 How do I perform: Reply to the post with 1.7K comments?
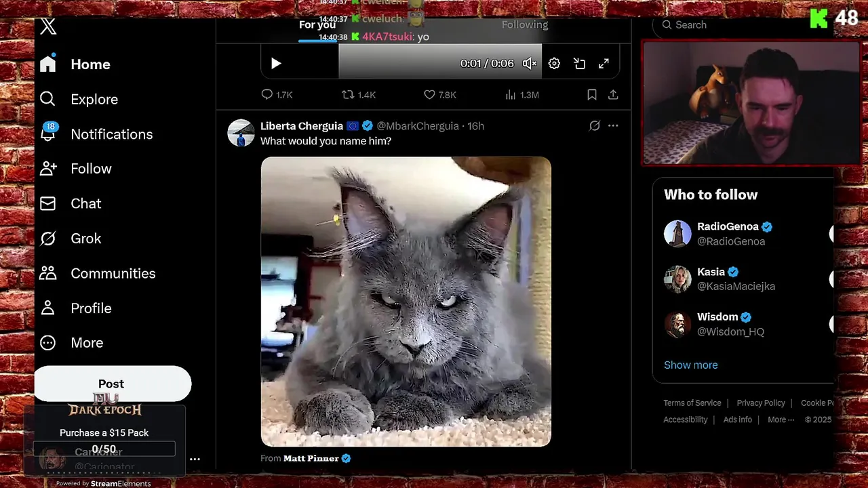coord(277,95)
